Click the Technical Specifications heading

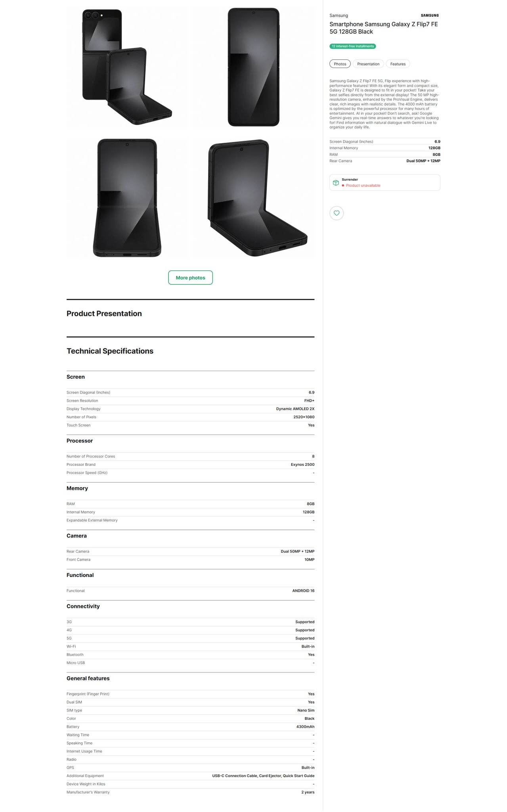pyautogui.click(x=110, y=351)
